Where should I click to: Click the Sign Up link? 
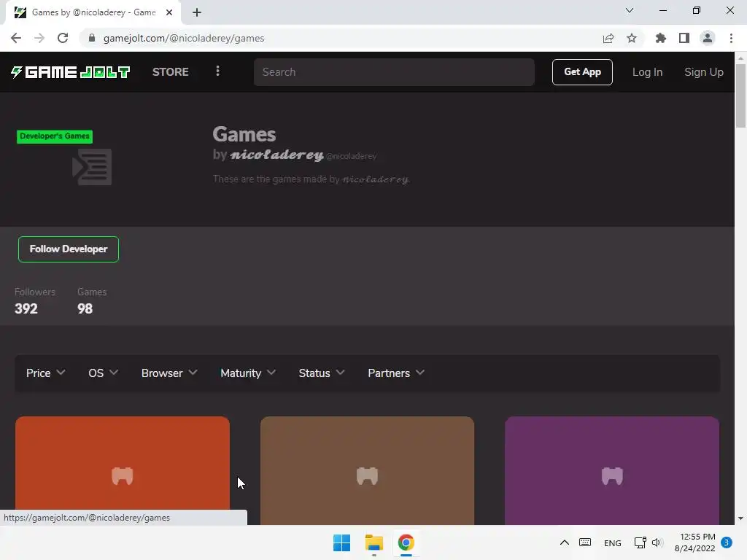pyautogui.click(x=704, y=72)
